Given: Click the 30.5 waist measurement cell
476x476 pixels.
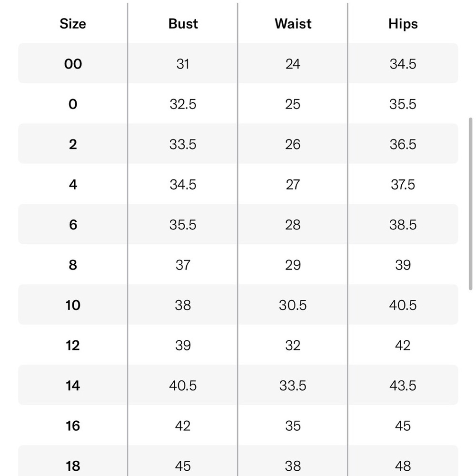Looking at the screenshot, I should tap(293, 305).
